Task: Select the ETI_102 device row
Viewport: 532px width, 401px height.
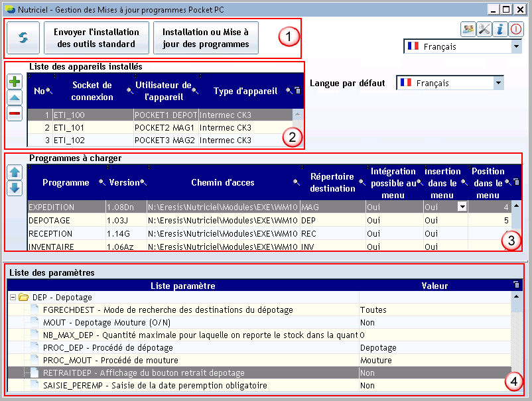Action: [x=160, y=141]
